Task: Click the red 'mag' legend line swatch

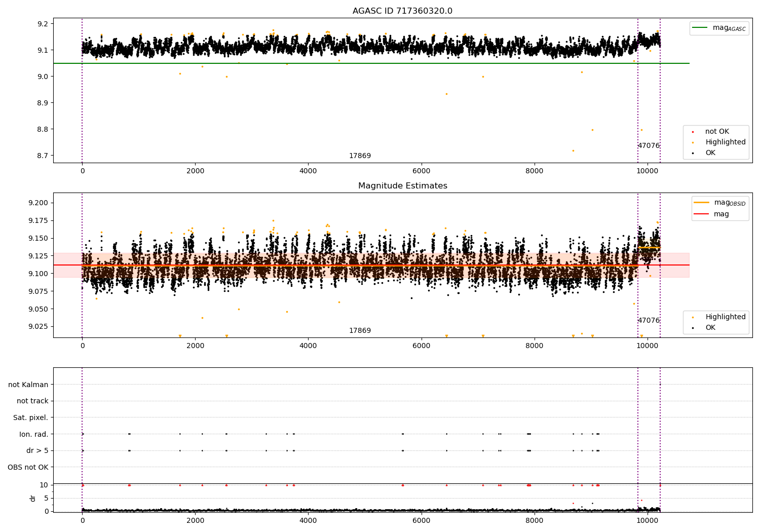Action: [x=702, y=214]
